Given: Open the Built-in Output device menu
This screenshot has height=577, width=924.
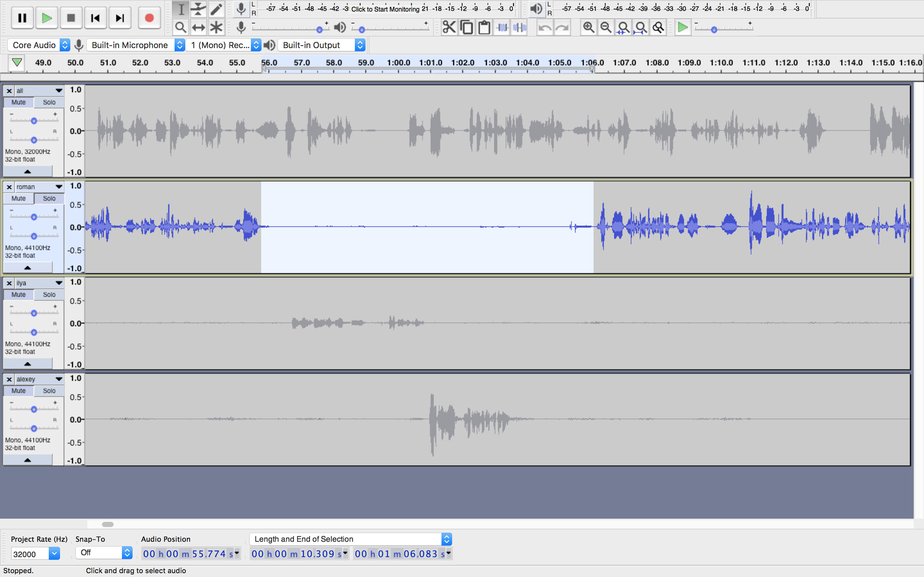Looking at the screenshot, I should pos(321,45).
